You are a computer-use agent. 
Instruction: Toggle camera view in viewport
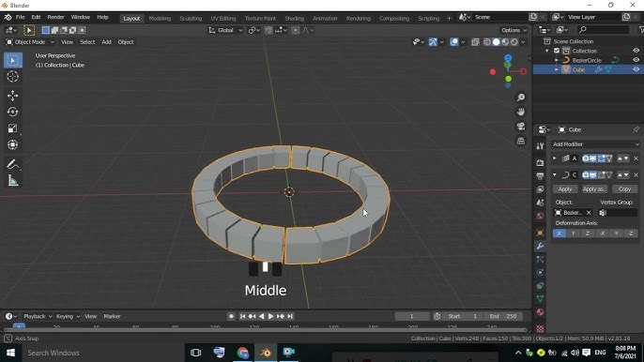(x=521, y=127)
